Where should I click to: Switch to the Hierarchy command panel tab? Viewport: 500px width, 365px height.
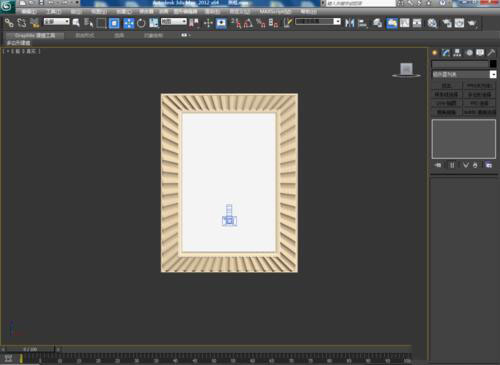coord(457,53)
